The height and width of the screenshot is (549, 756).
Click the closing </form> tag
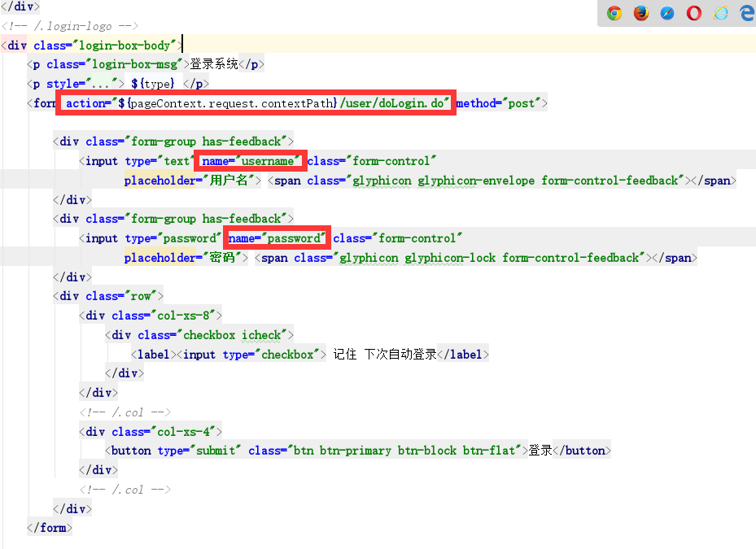point(50,528)
